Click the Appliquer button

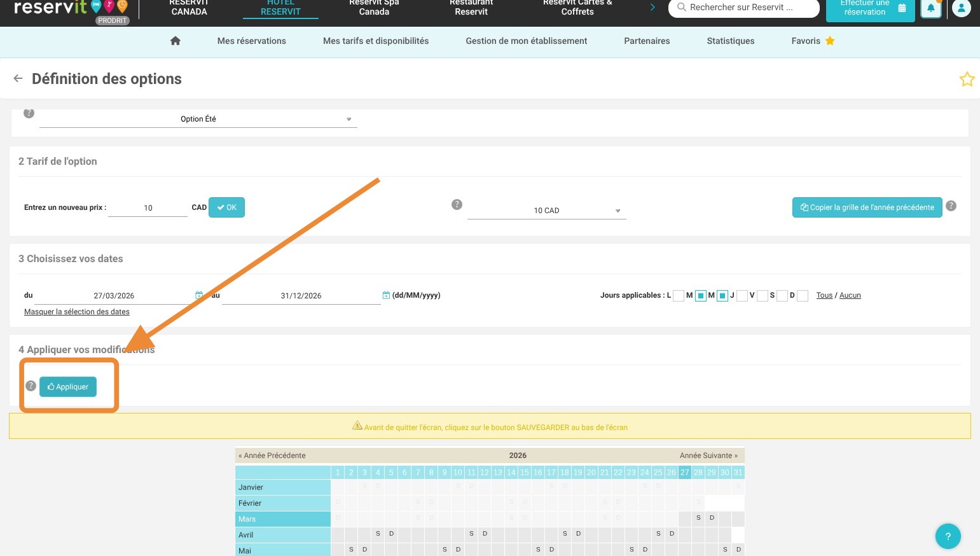click(x=68, y=387)
